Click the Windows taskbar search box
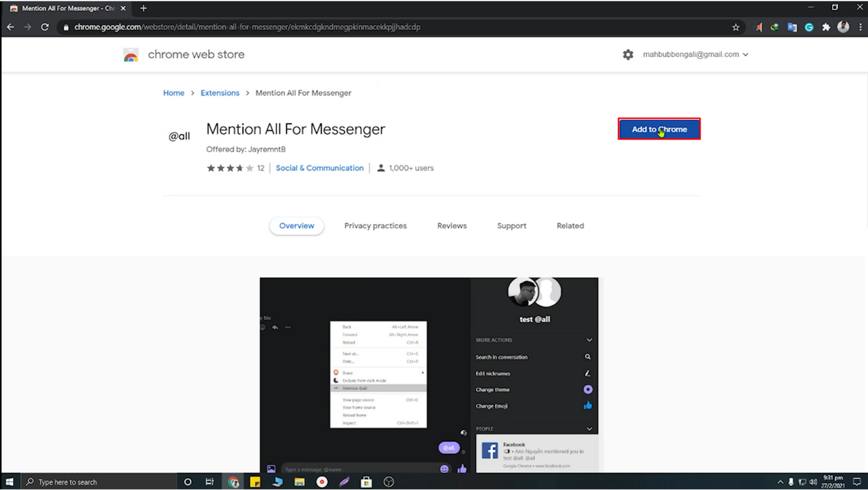This screenshot has height=490, width=868. coord(97,482)
